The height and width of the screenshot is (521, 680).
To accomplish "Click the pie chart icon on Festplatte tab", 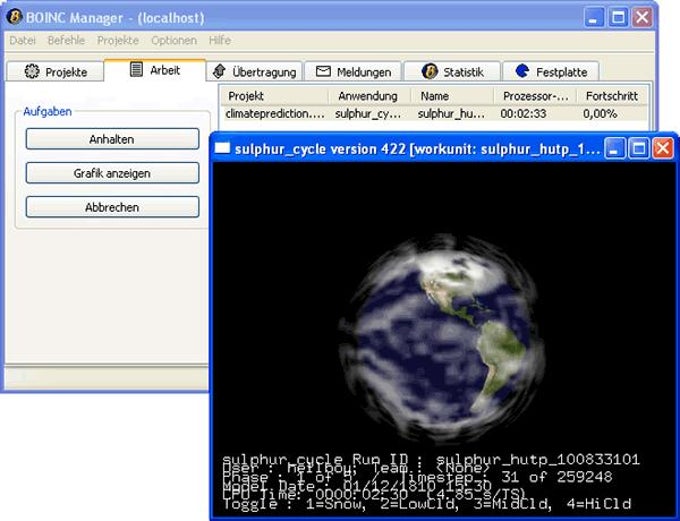I will [x=523, y=71].
